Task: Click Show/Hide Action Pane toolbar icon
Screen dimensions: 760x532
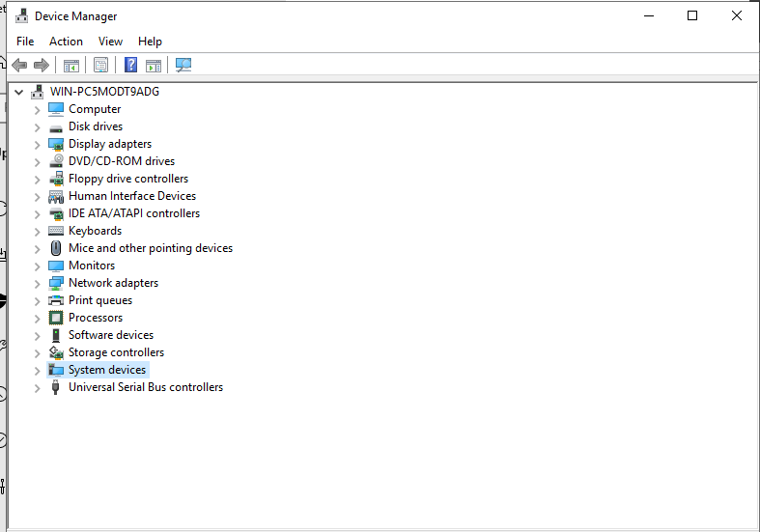Action: click(x=154, y=66)
